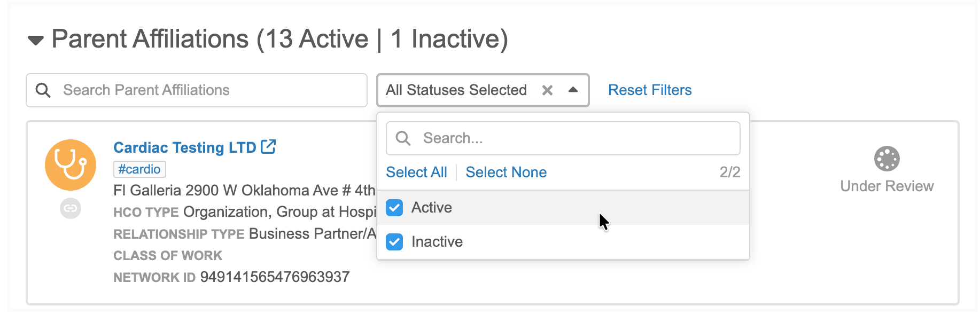Clear the status filter with X icon
980x314 pixels.
(547, 90)
